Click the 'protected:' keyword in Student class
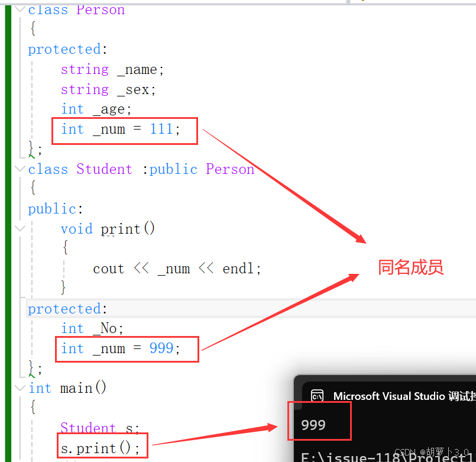 coord(67,309)
